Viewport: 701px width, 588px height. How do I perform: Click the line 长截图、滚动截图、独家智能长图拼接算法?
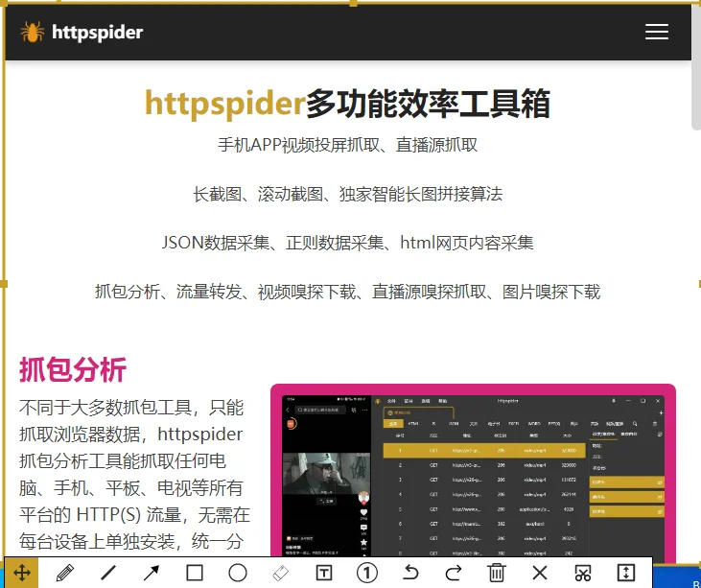tap(347, 194)
